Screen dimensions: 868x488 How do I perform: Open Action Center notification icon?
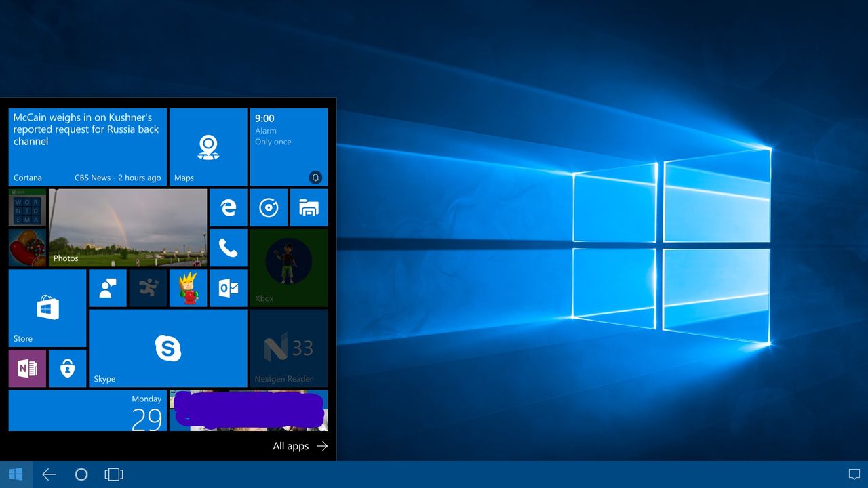pyautogui.click(x=854, y=474)
